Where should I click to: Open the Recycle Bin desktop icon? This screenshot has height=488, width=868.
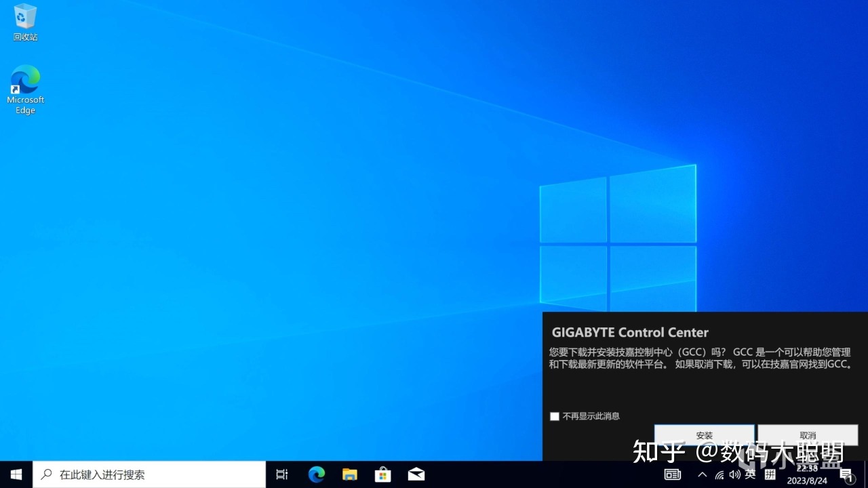point(25,22)
